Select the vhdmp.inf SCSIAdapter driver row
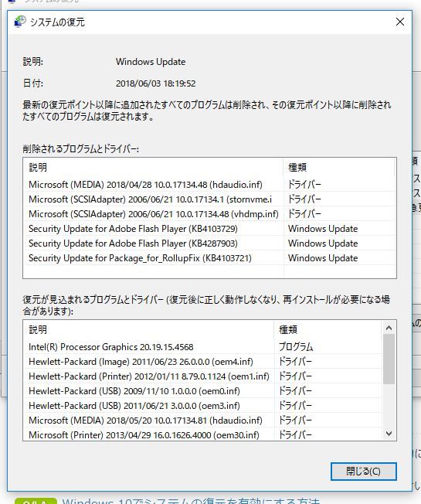Screen dimensions: 421x504 pos(209,214)
